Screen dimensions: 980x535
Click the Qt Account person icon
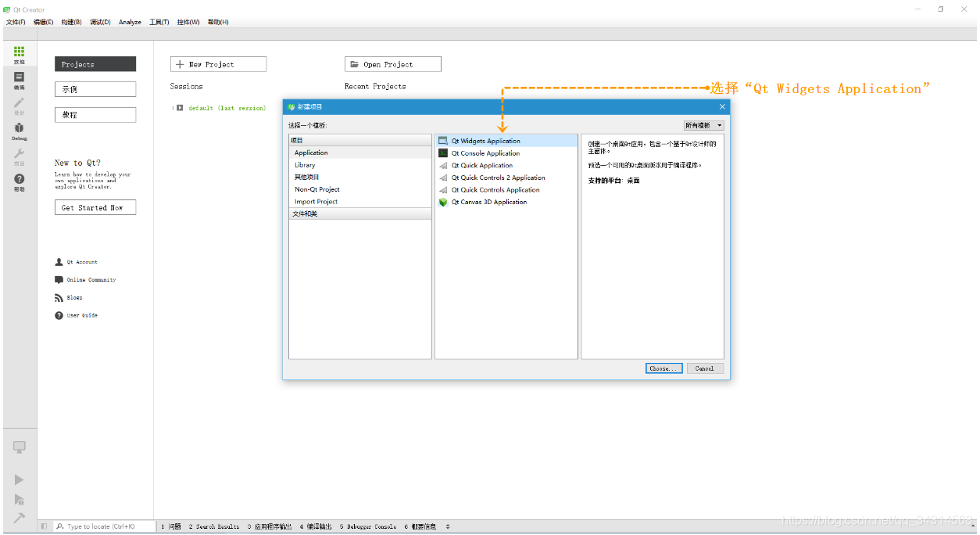[x=59, y=262]
